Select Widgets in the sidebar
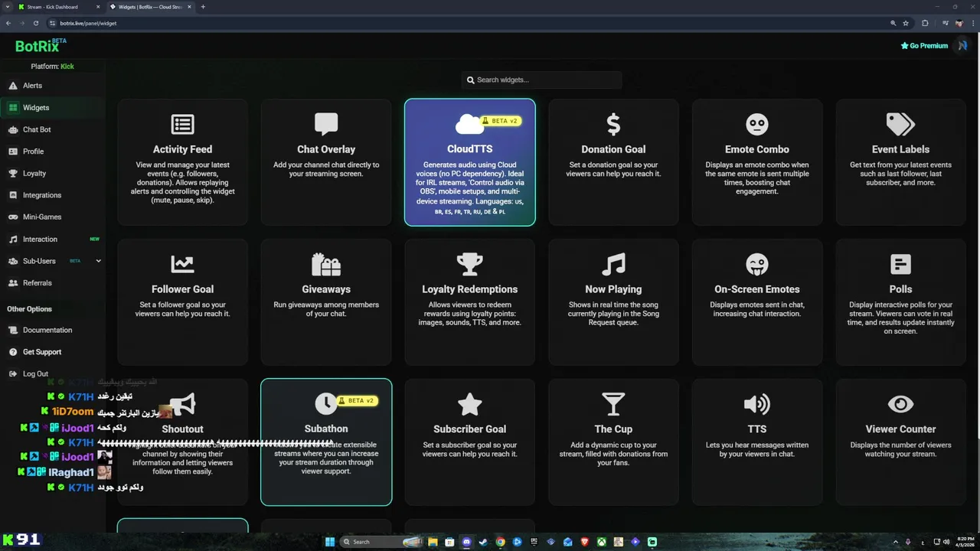 coord(53,108)
